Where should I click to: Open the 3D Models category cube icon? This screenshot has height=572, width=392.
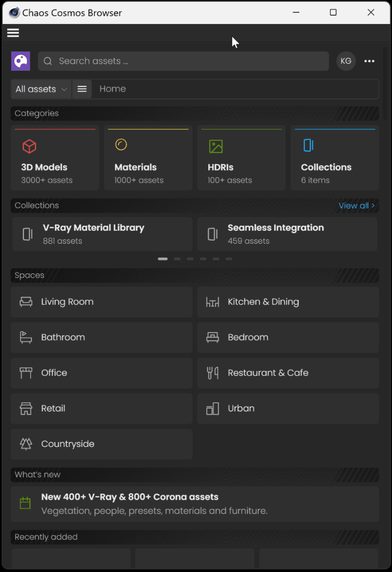[x=29, y=146]
